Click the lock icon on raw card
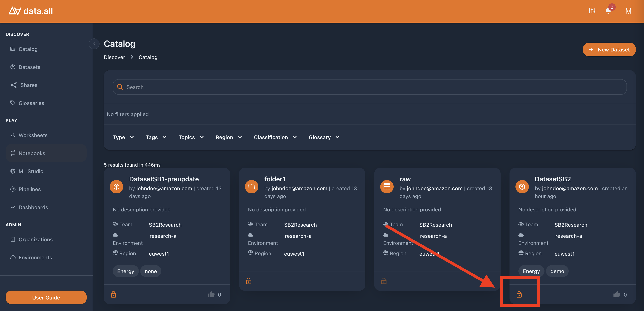Image resolution: width=644 pixels, height=311 pixels. click(384, 281)
